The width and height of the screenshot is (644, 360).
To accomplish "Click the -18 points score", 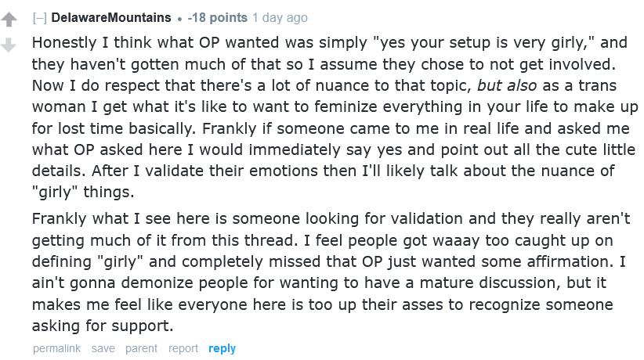I will click(219, 17).
